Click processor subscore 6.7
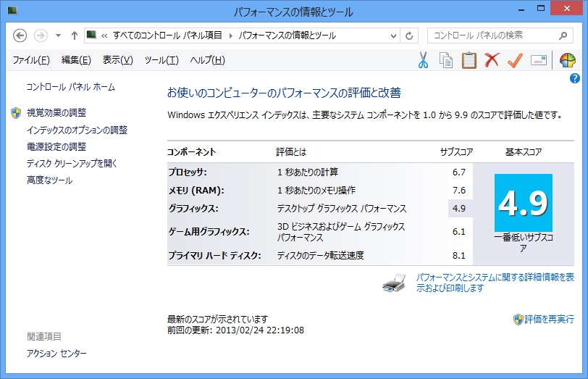This screenshot has width=588, height=379. [459, 172]
